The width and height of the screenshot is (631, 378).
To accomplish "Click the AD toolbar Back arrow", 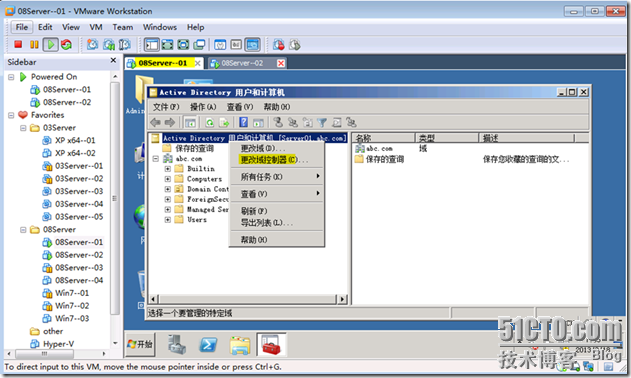I will pyautogui.click(x=155, y=122).
